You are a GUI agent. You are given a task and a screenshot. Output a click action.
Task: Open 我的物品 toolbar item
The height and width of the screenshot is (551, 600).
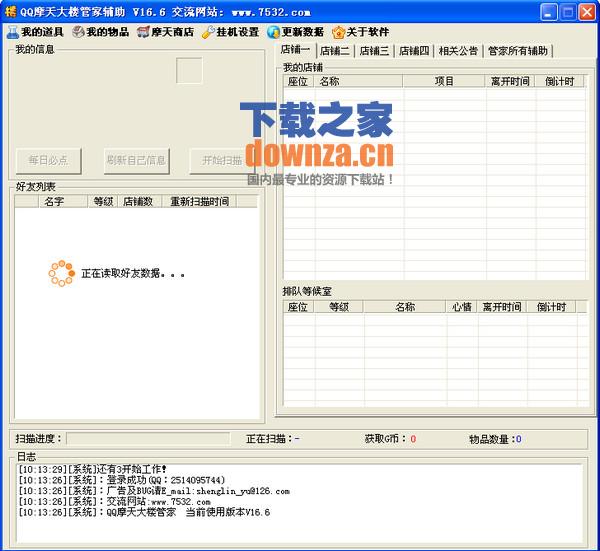coord(101,32)
